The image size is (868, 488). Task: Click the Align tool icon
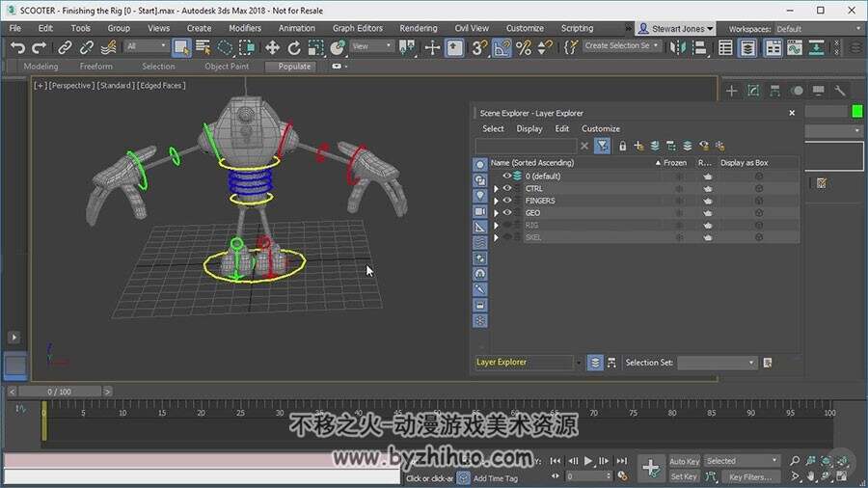(x=700, y=47)
